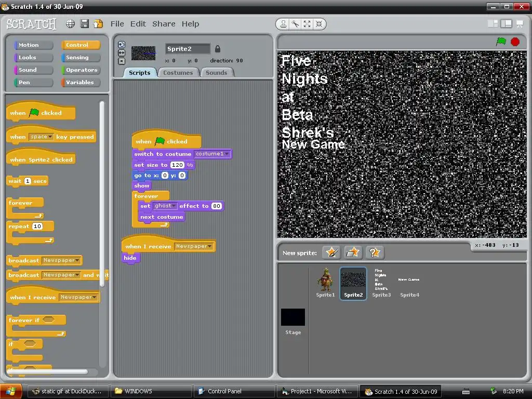Switch to the Scripts tab
Viewport: 532px width, 399px height.
(139, 73)
